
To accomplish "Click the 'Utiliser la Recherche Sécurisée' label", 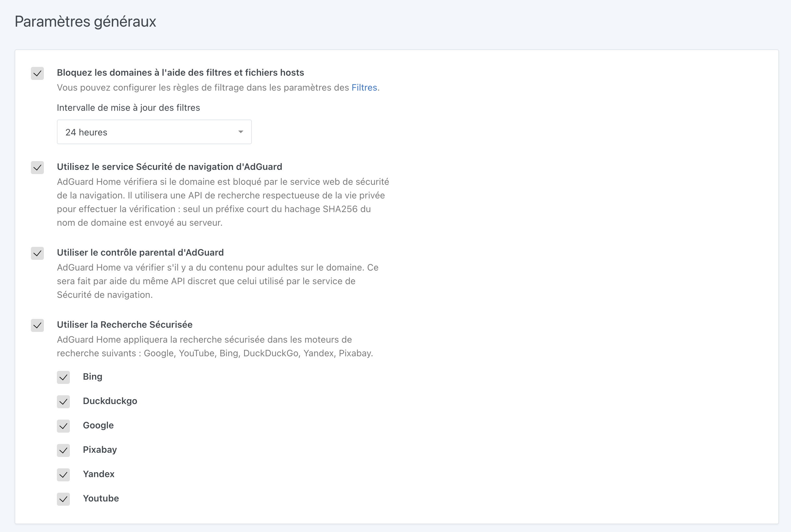I will [x=124, y=325].
